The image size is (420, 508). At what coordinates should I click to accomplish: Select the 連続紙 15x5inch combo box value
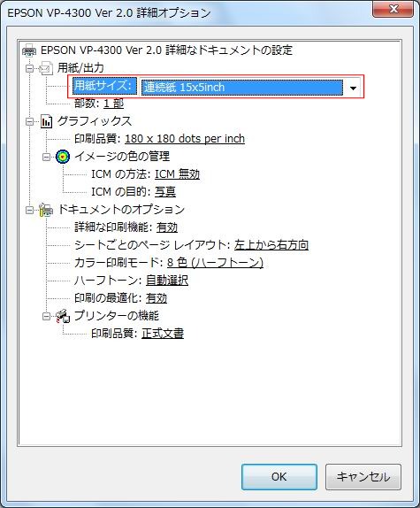pyautogui.click(x=242, y=88)
